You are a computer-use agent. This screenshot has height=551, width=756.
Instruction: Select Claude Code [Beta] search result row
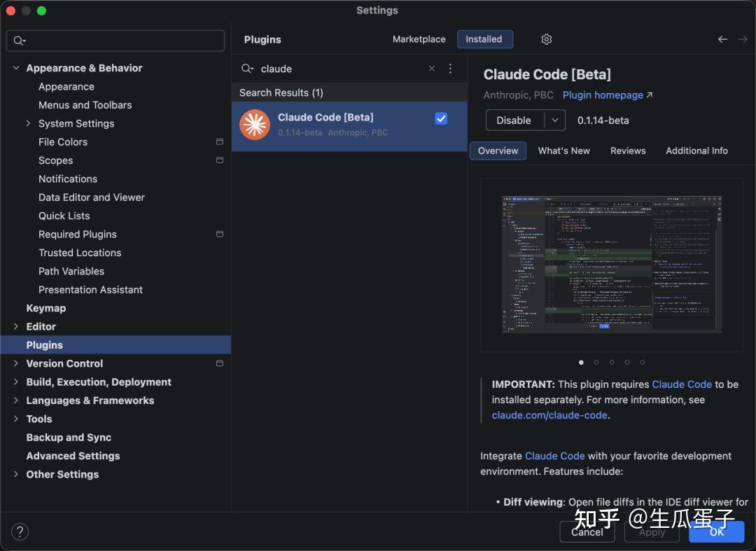(x=349, y=126)
